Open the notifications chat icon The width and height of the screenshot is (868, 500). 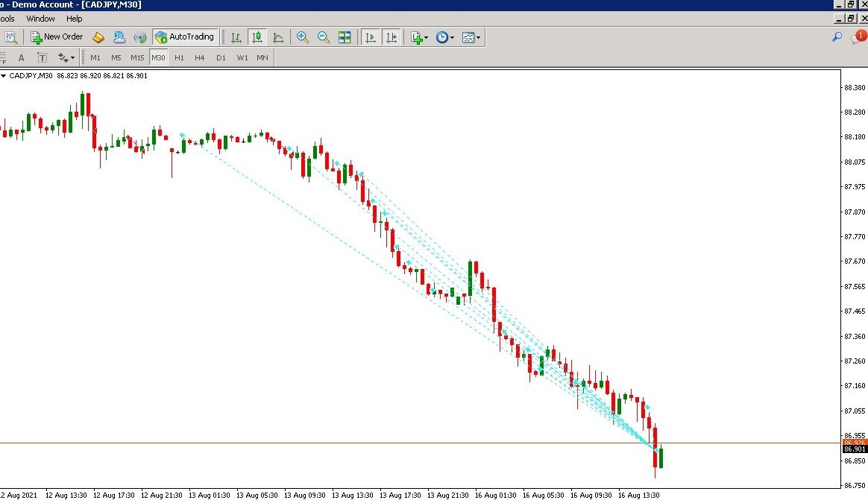858,37
